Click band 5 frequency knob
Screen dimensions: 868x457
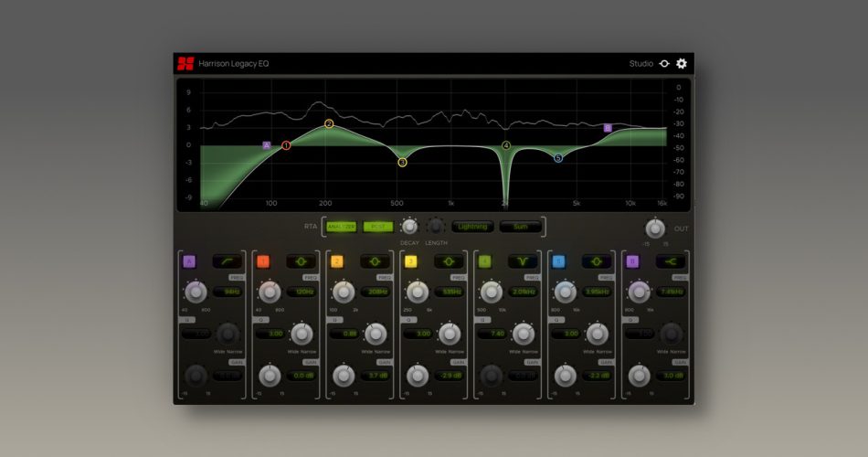pyautogui.click(x=566, y=292)
